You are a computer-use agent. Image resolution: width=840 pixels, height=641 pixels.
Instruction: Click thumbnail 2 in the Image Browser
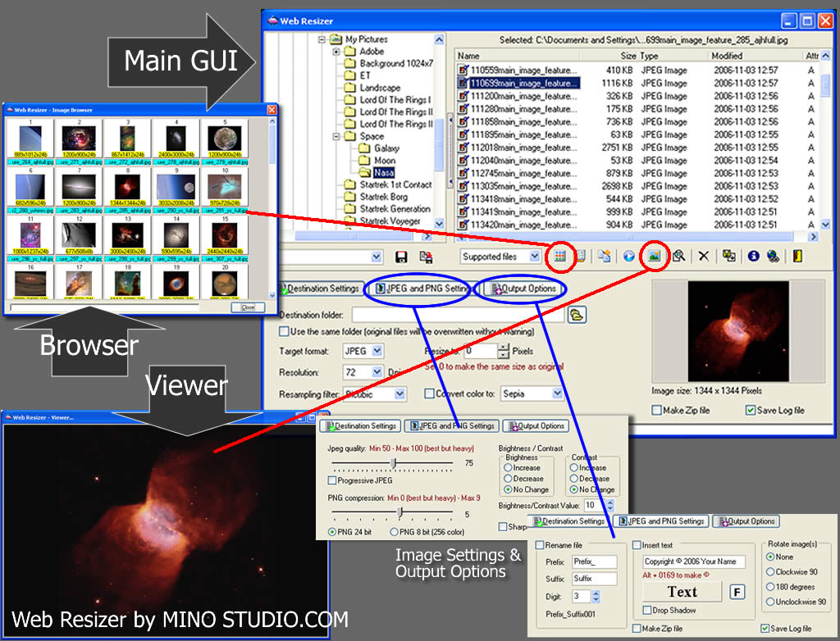pos(80,139)
